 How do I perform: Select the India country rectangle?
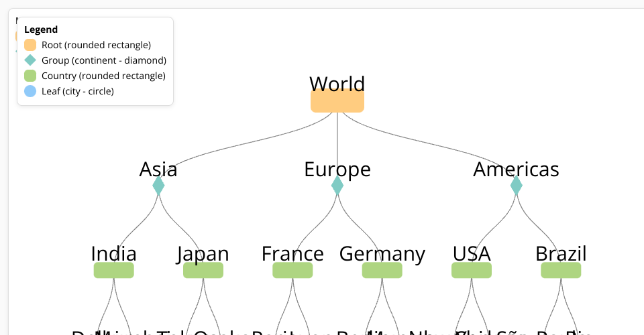point(113,270)
